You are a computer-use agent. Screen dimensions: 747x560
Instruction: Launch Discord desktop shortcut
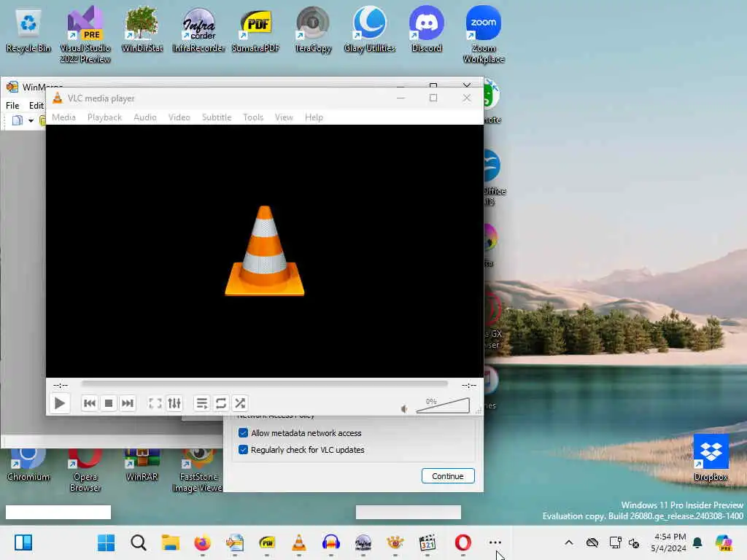(x=426, y=29)
